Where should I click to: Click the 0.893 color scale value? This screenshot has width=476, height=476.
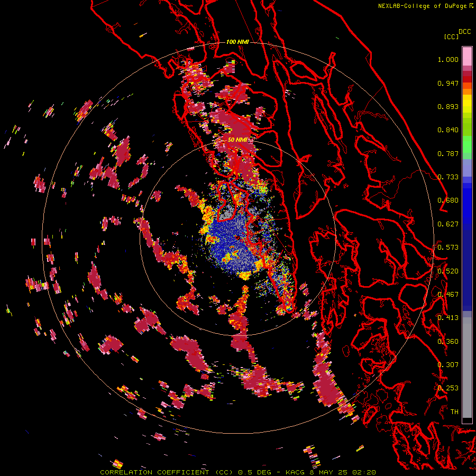pos(448,106)
